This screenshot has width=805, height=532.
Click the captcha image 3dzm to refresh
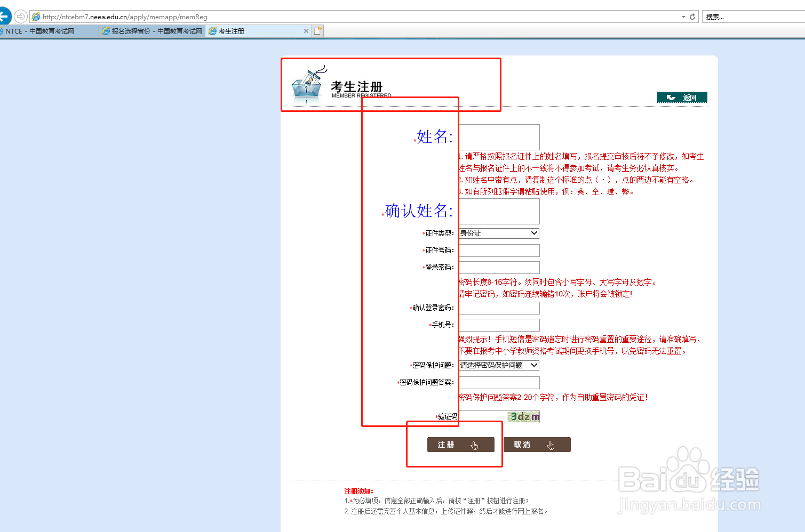[x=524, y=417]
